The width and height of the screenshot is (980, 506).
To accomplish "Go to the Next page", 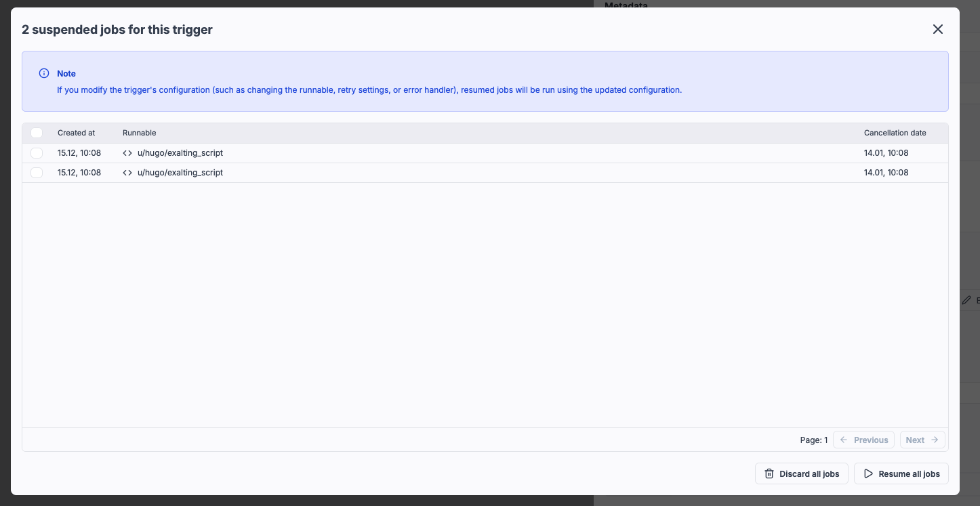I will [x=922, y=440].
